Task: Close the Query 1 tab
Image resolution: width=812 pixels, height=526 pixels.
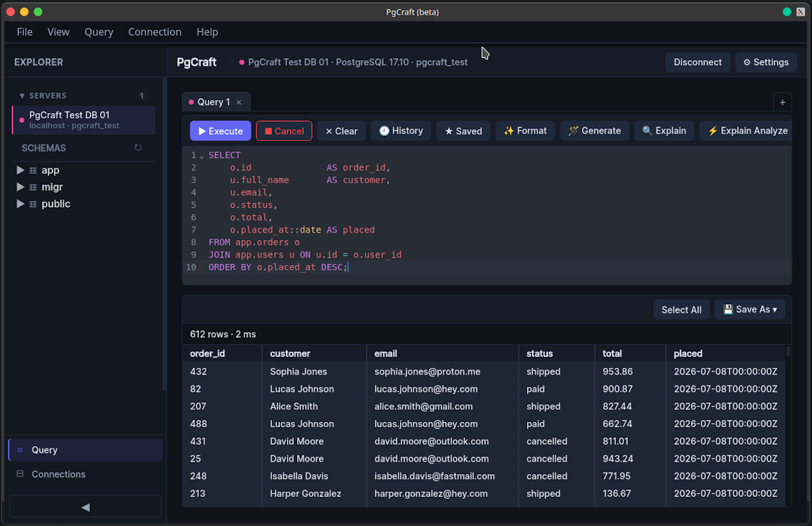Action: click(239, 102)
